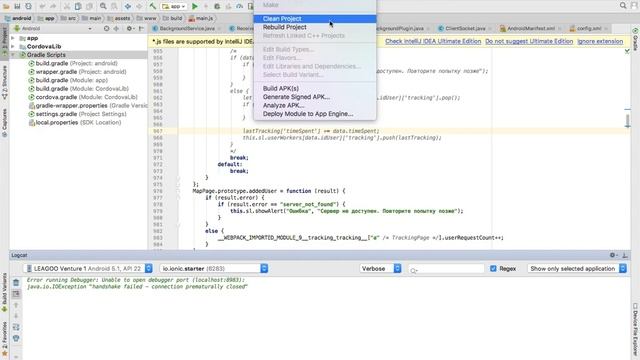This screenshot has height=360, width=640.
Task: Click the Up the stack trace arrow
Action: coord(16,305)
